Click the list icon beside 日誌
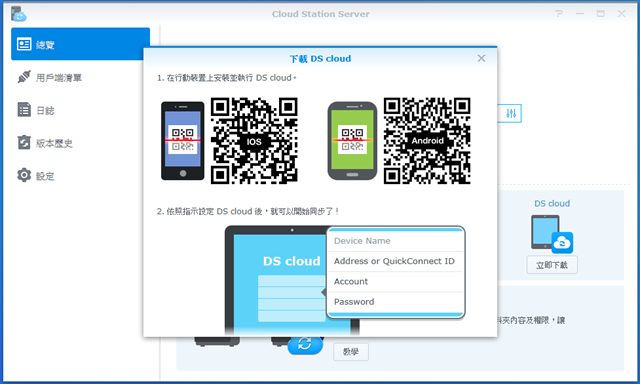This screenshot has width=640, height=384. (x=24, y=110)
